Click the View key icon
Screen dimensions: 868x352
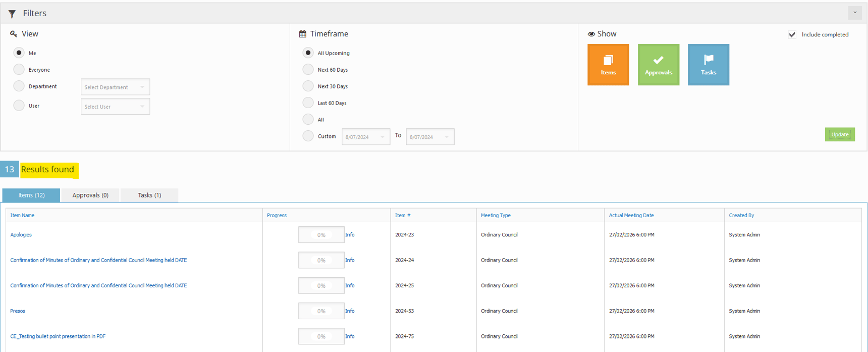(14, 34)
